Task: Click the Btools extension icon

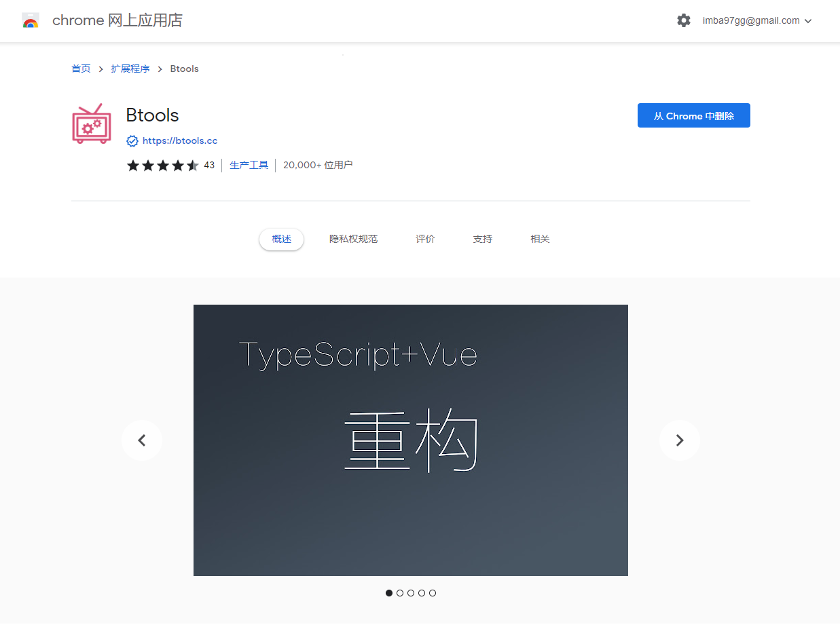Action: point(91,124)
